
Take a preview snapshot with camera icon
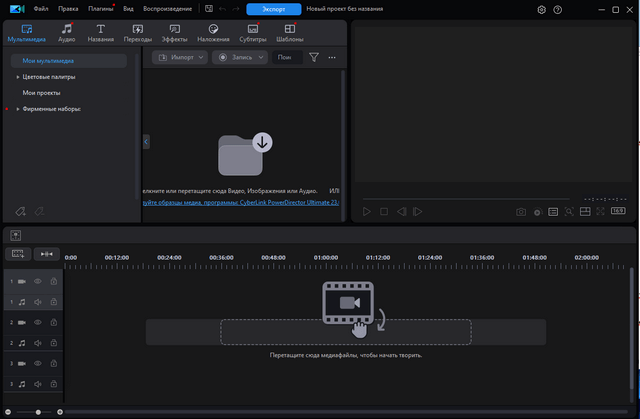click(x=521, y=212)
